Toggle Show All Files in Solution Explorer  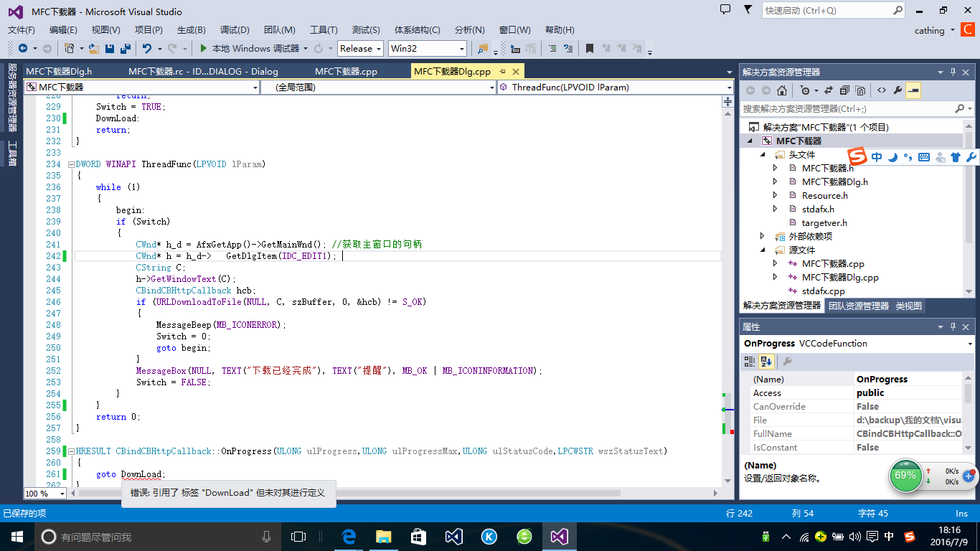[860, 90]
